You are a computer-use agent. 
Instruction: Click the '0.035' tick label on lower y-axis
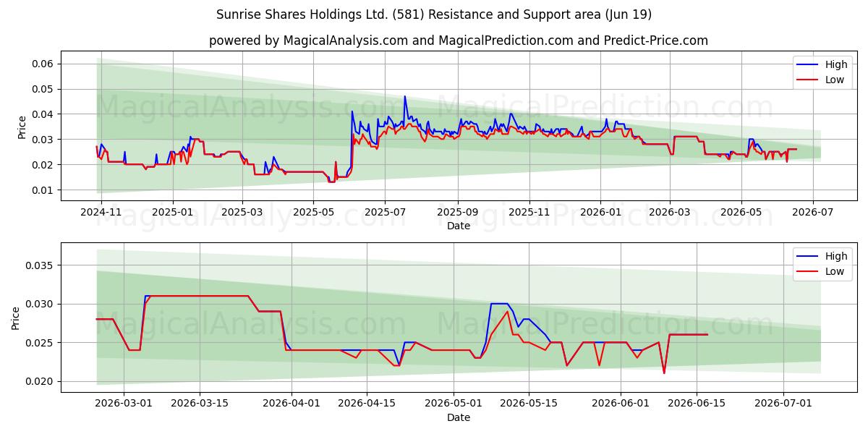pos(41,265)
